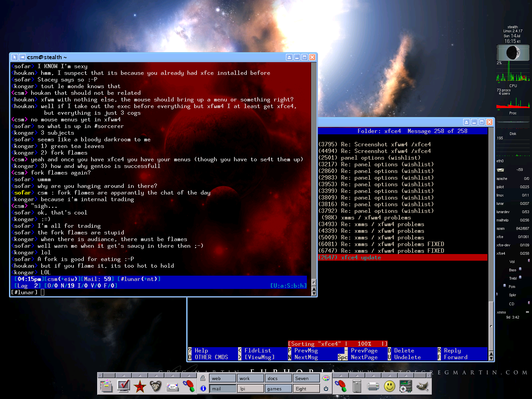Switch to the 'web' workspace
The height and width of the screenshot is (399, 532).
tap(222, 378)
